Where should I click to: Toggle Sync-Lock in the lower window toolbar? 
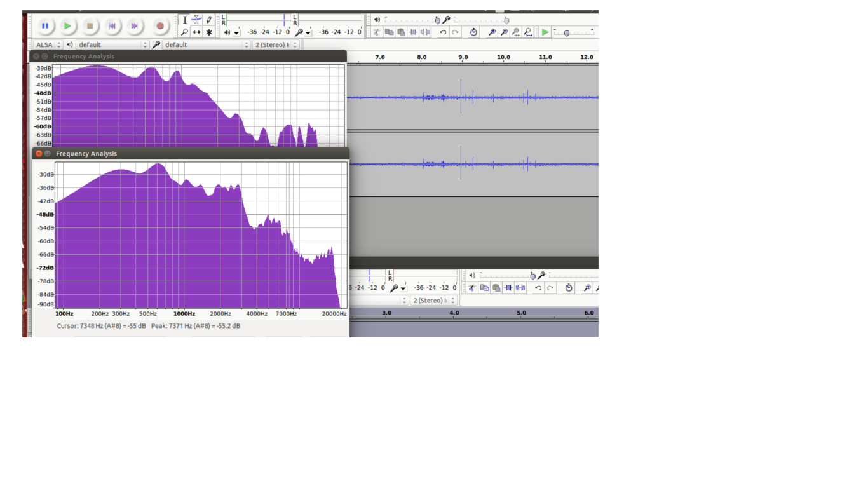pos(569,288)
